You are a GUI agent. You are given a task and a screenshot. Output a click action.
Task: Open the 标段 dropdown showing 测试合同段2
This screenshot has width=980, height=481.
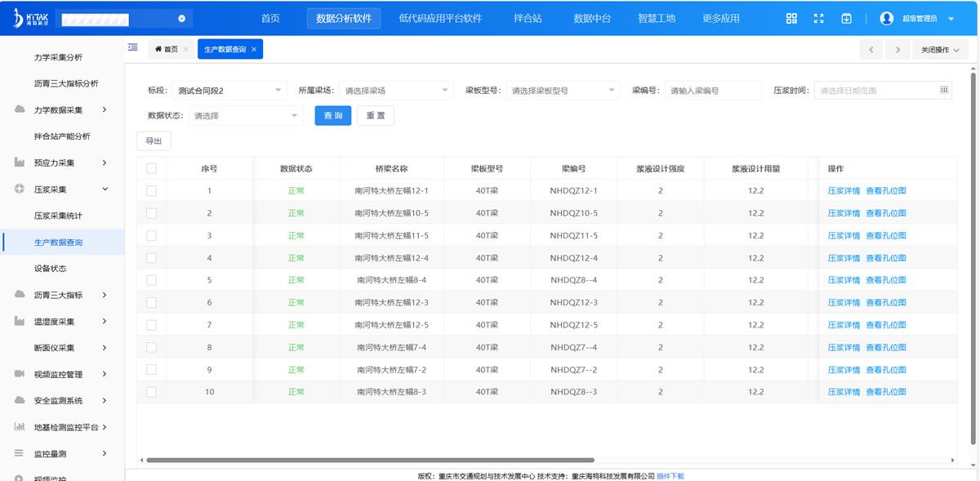pos(229,90)
